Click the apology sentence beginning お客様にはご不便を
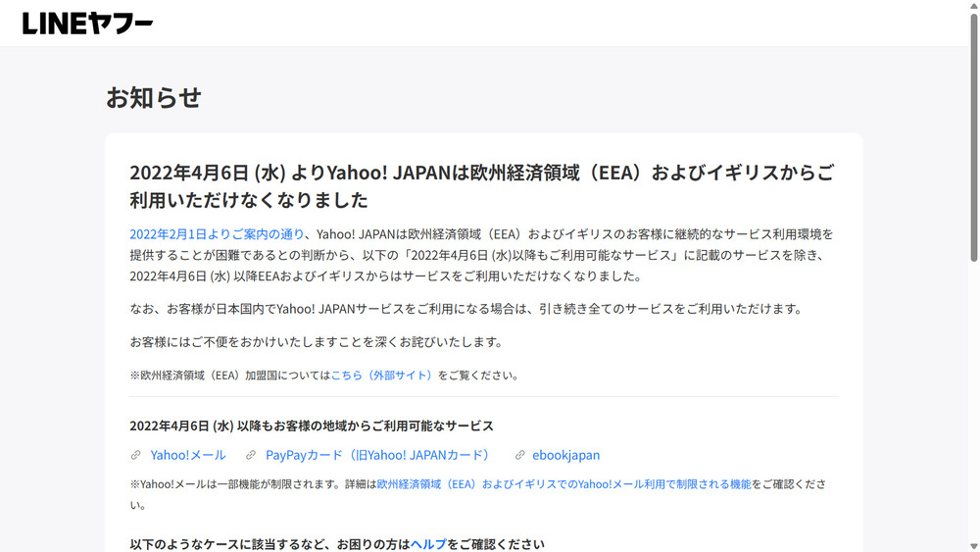Viewport: 980px width, 552px height. 316,342
